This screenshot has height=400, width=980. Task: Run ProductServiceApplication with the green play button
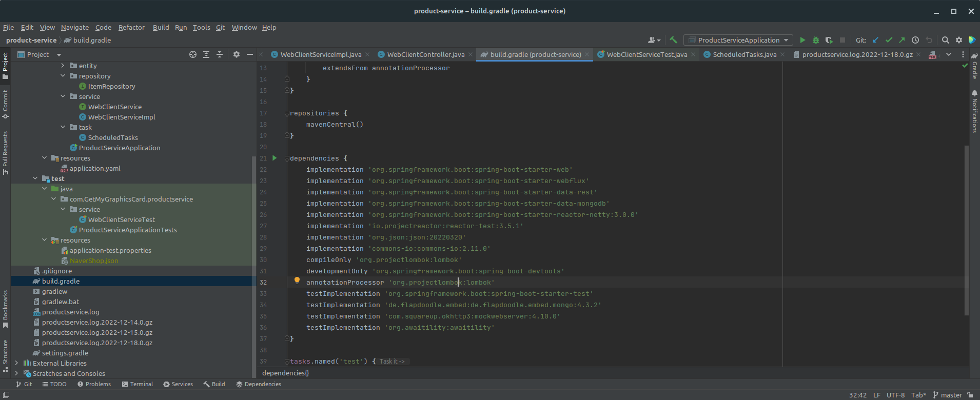pos(802,40)
